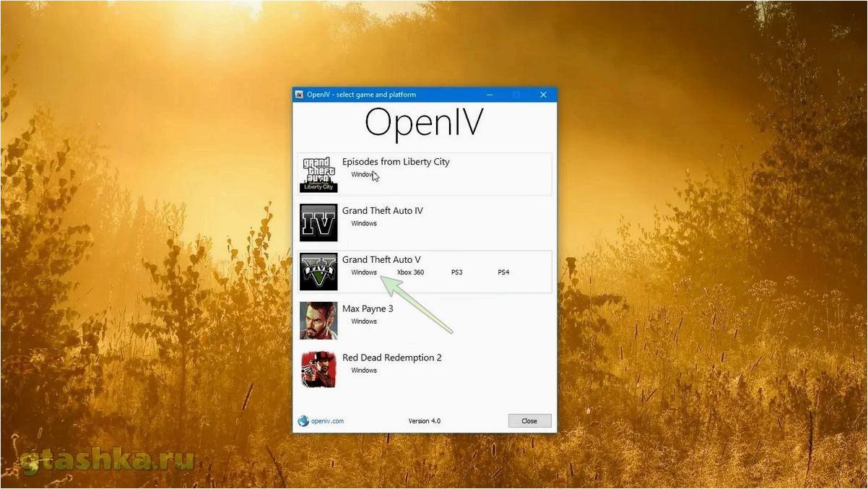This screenshot has width=868, height=489.
Task: Click the Episodes from Liberty City cover icon
Action: pyautogui.click(x=318, y=174)
